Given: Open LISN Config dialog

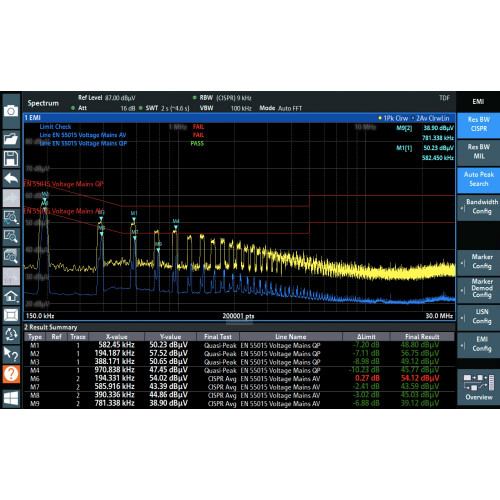Looking at the screenshot, I should click(478, 317).
